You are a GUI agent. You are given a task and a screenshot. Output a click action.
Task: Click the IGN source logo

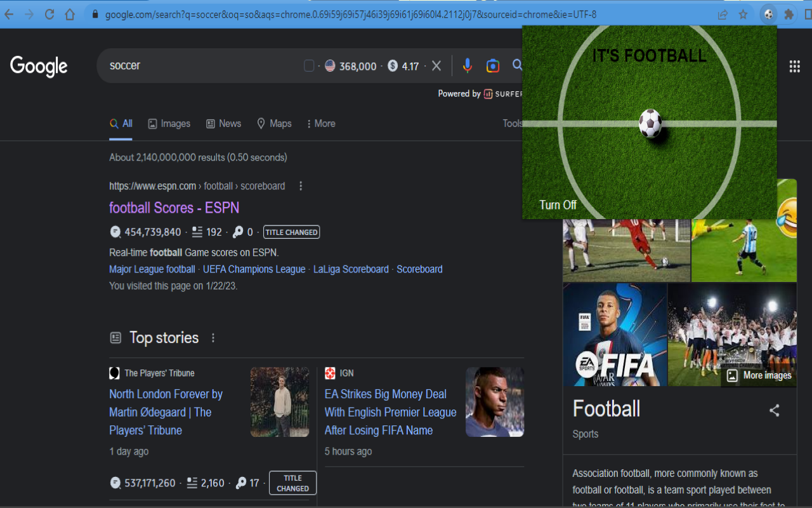[330, 373]
